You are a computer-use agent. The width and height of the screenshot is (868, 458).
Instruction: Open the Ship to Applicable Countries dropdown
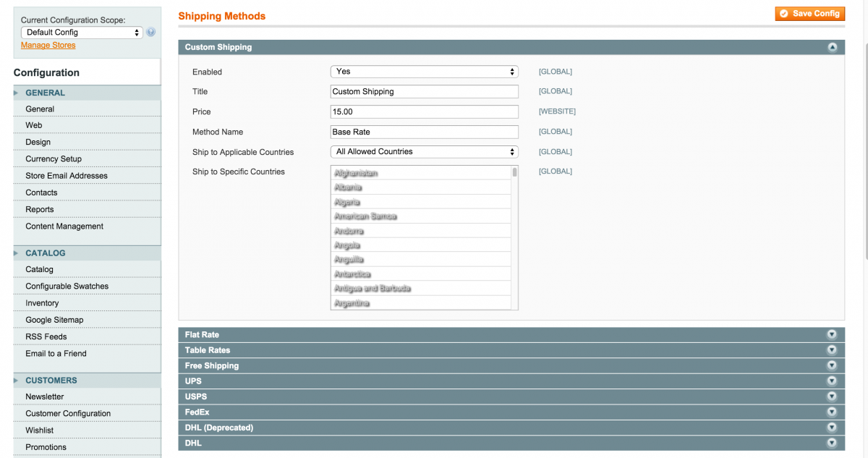tap(424, 152)
